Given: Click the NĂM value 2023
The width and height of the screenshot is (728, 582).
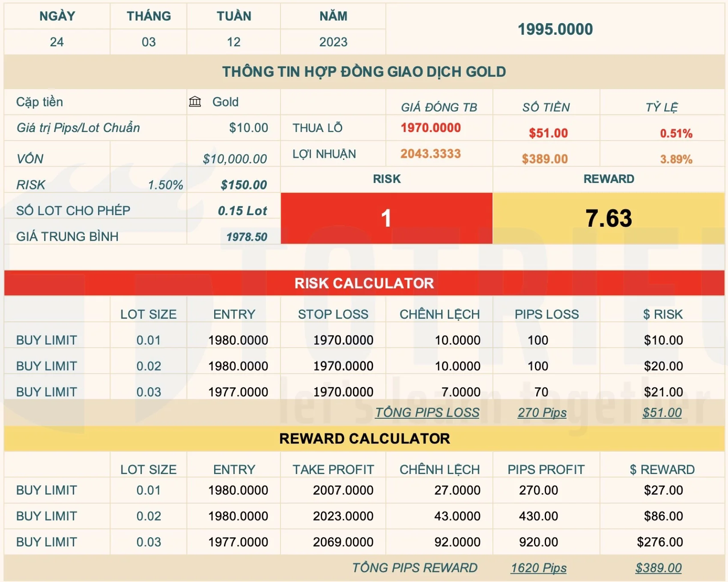Looking at the screenshot, I should (x=334, y=42).
